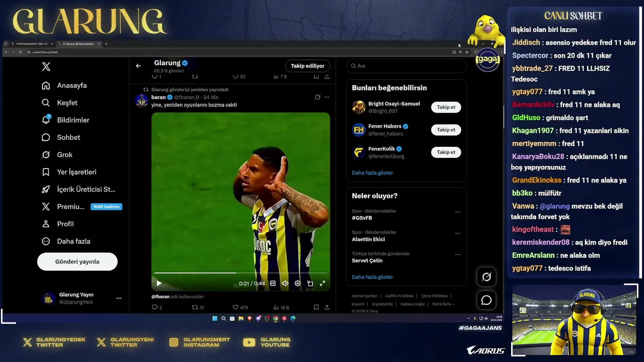This screenshot has height=362, width=644.
Task: Open Grok from the sidebar
Action: click(57, 155)
